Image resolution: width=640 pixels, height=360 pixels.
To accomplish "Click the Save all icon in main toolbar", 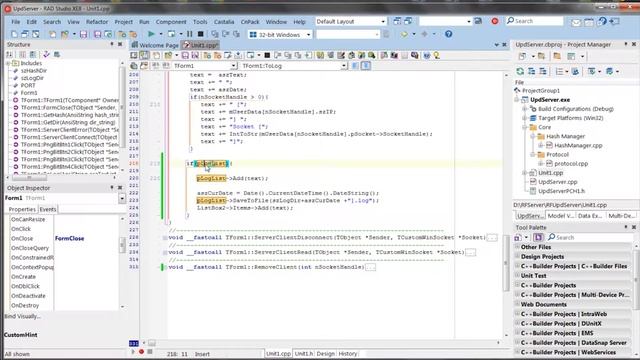I will tap(97, 34).
